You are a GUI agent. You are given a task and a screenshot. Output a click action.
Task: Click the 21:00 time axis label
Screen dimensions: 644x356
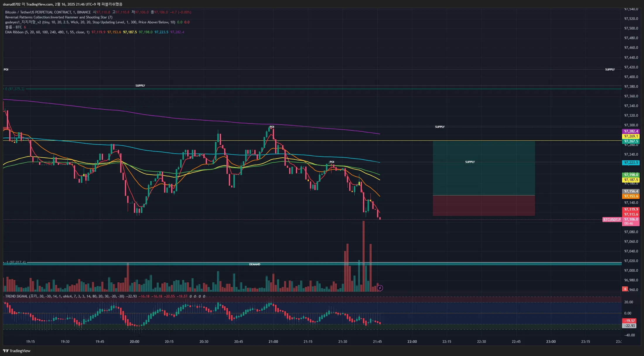273,342
